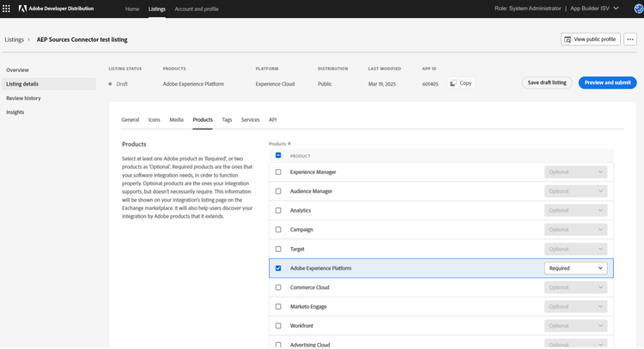Open the Audience Manager Optional dropdown
This screenshot has height=349, width=644.
click(575, 191)
